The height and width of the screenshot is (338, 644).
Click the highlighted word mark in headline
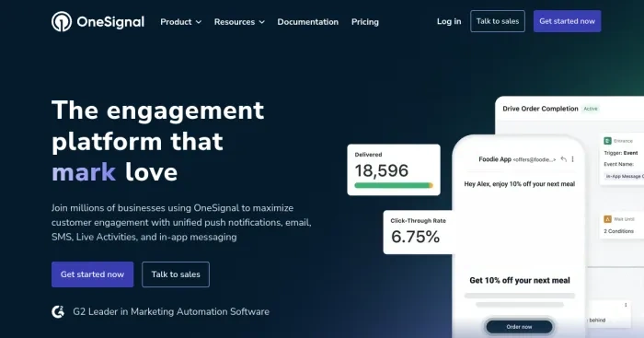pyautogui.click(x=84, y=172)
